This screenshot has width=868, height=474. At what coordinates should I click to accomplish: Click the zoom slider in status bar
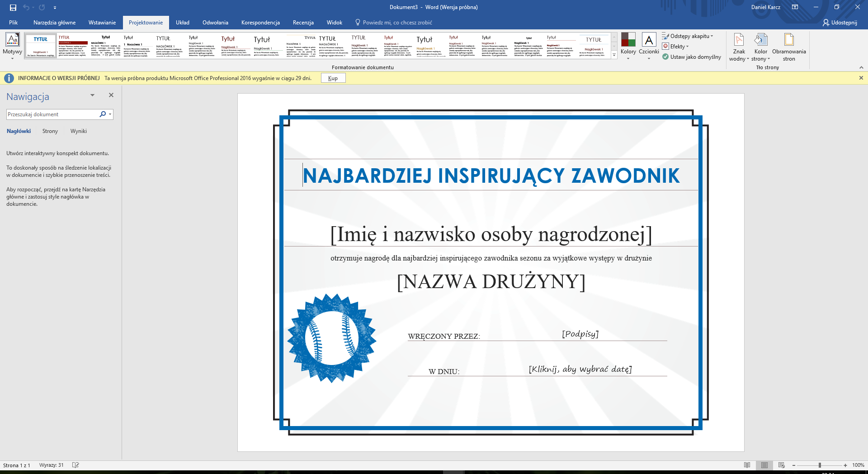click(x=819, y=465)
